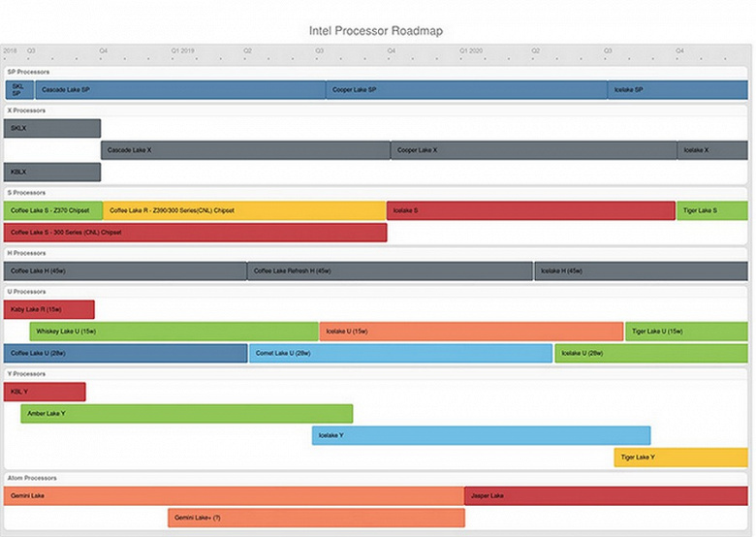The height and width of the screenshot is (537, 756).
Task: Select the yellow Tiger Lake Y bar
Action: pos(680,458)
